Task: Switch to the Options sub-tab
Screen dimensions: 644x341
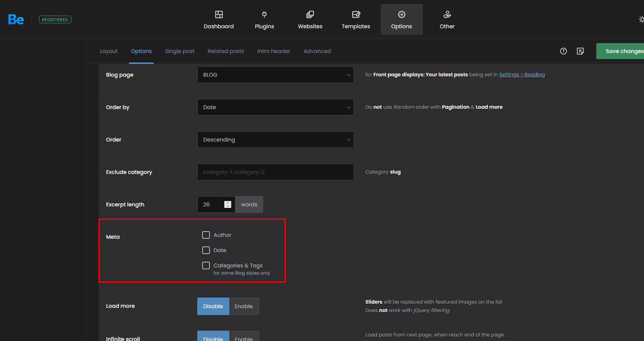Action: pyautogui.click(x=141, y=51)
